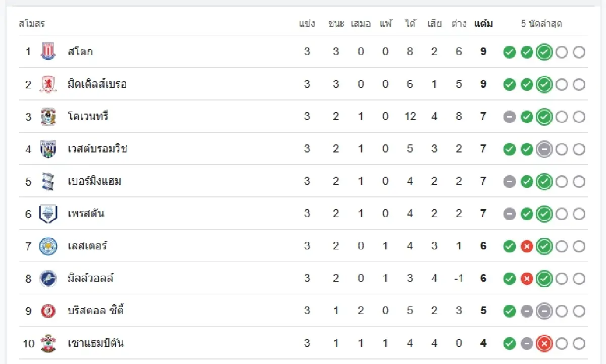Click the แต้ม points column header

(483, 24)
